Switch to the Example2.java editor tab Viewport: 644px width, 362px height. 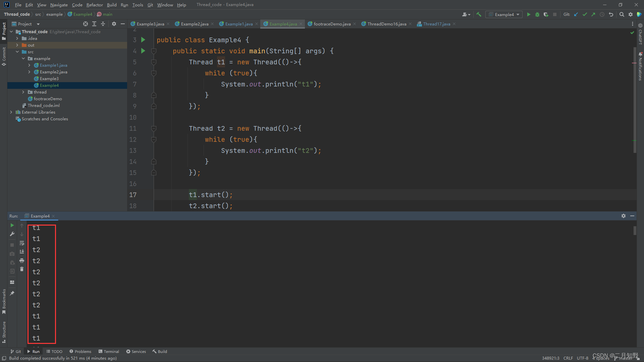pyautogui.click(x=194, y=24)
